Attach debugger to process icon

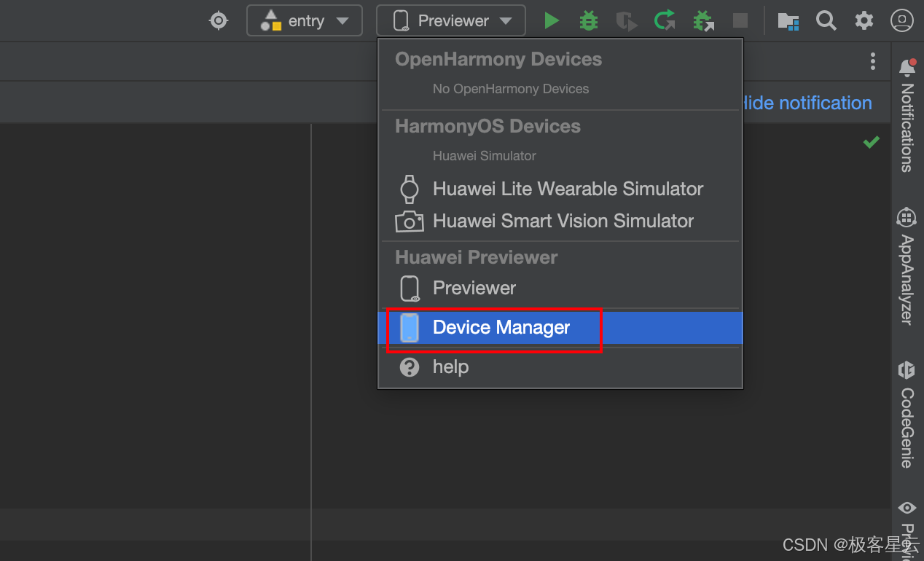coord(702,20)
